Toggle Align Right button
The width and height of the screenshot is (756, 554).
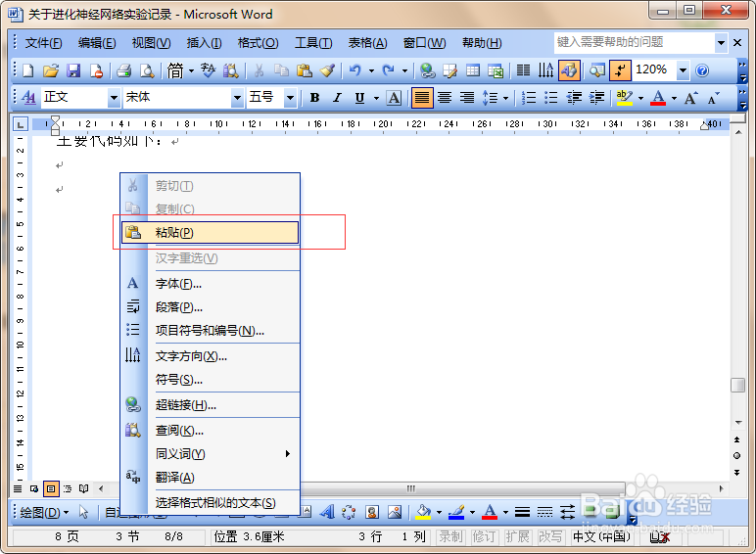coord(467,98)
